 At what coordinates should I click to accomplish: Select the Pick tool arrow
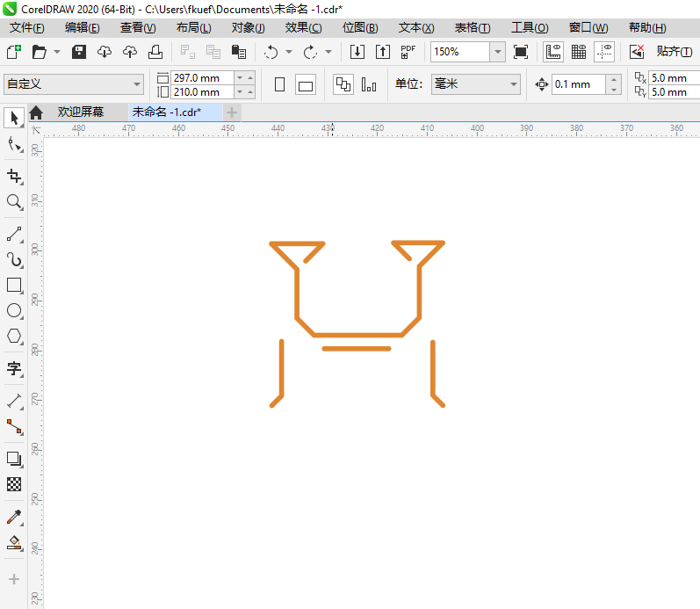pyautogui.click(x=14, y=119)
